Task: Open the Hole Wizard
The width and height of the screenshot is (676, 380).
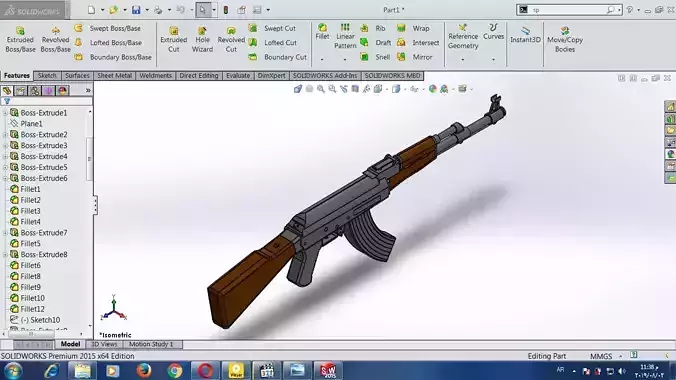Action: (x=202, y=39)
